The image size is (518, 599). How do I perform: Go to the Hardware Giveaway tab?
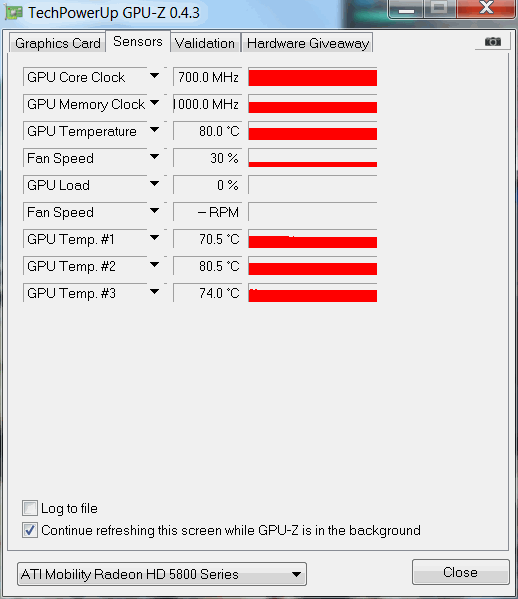308,43
